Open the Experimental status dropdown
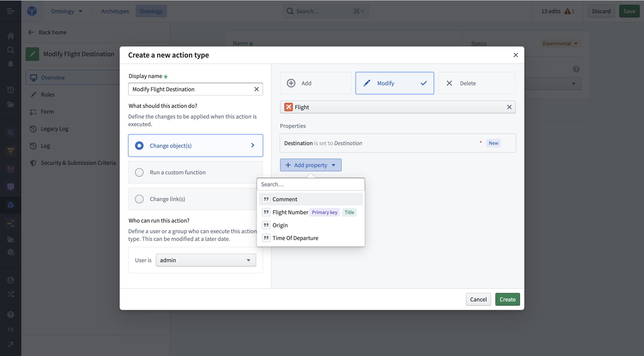This screenshot has width=644, height=356. pos(560,43)
